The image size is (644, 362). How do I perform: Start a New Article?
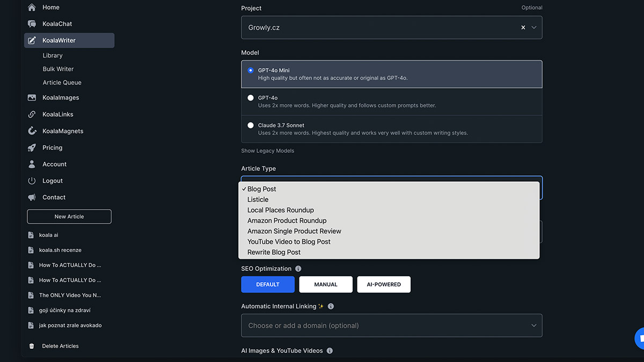pos(69,217)
